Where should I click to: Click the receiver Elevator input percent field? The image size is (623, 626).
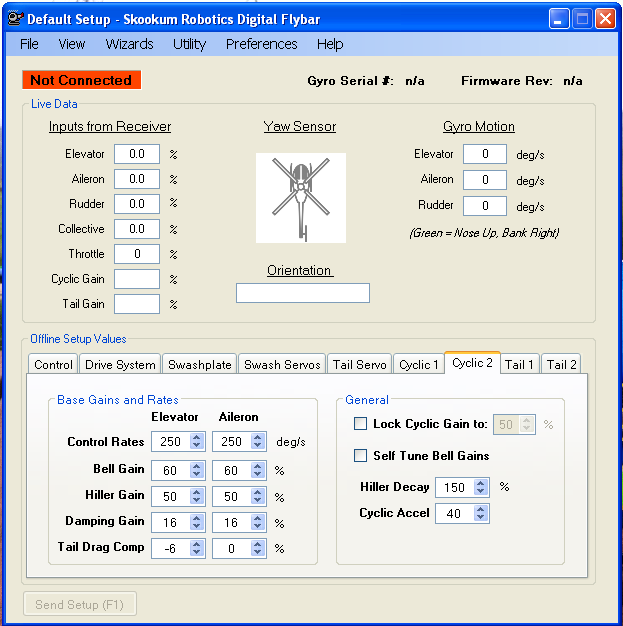coord(137,154)
